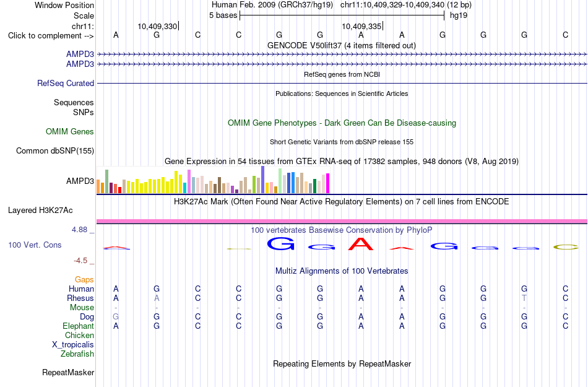Select the Dog alignment row label
Image resolution: width=588 pixels, height=387 pixels.
[x=87, y=317]
